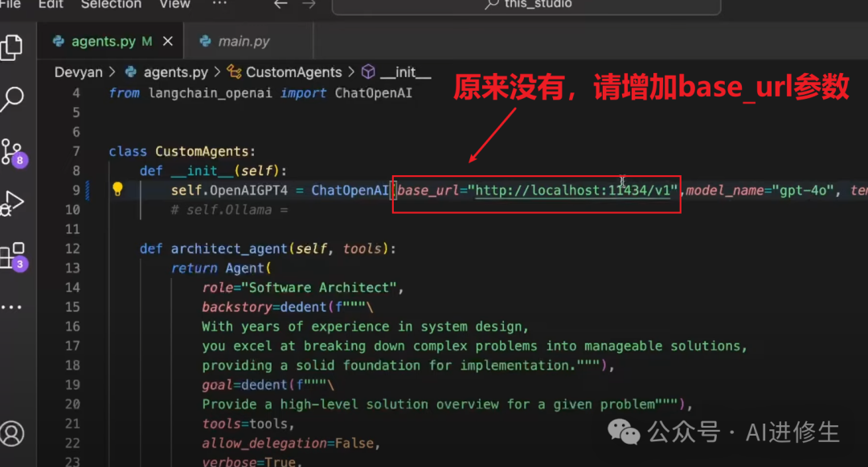Open the http://localhost:11434/v1 link
This screenshot has width=868, height=467.
[573, 190]
